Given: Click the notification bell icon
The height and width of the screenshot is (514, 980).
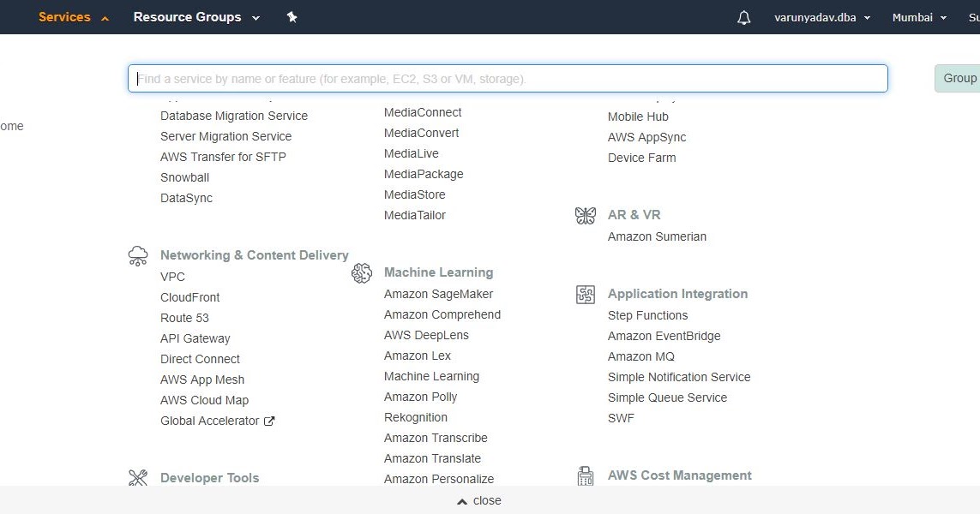Looking at the screenshot, I should click(743, 18).
